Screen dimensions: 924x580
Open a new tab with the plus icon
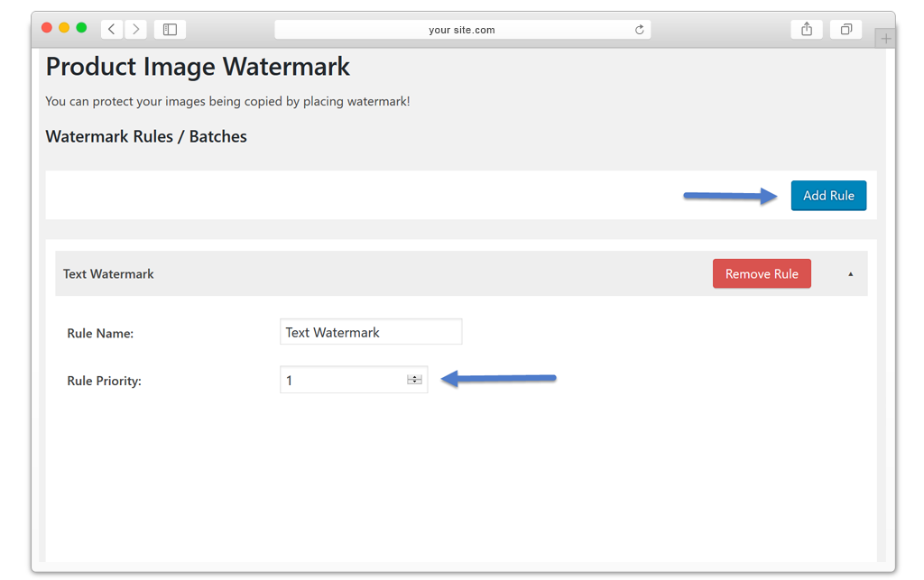(x=885, y=39)
